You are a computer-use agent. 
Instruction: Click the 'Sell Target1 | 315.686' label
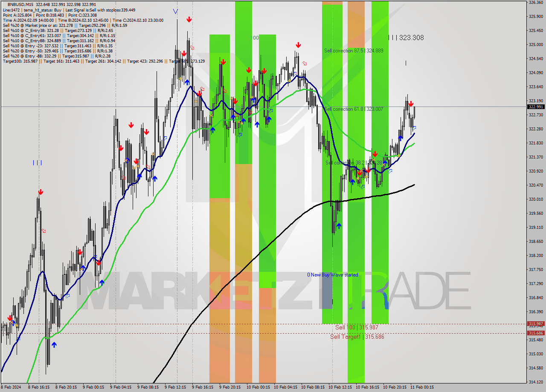coord(357,337)
